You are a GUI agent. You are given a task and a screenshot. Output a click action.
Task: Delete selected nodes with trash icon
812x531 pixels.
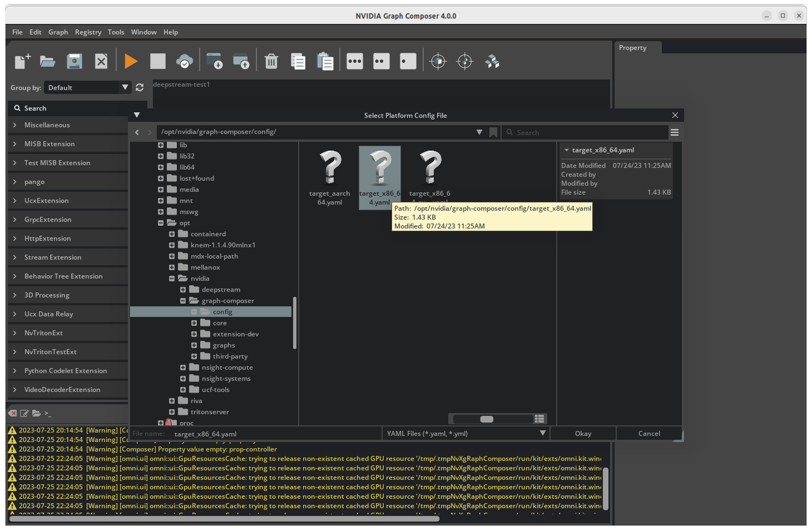click(271, 61)
